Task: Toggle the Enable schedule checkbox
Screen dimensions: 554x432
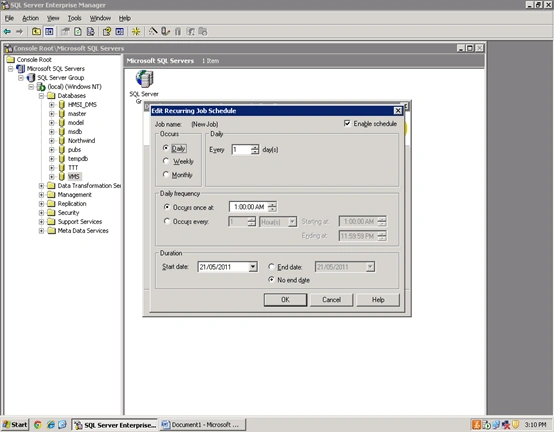Action: [x=347, y=123]
